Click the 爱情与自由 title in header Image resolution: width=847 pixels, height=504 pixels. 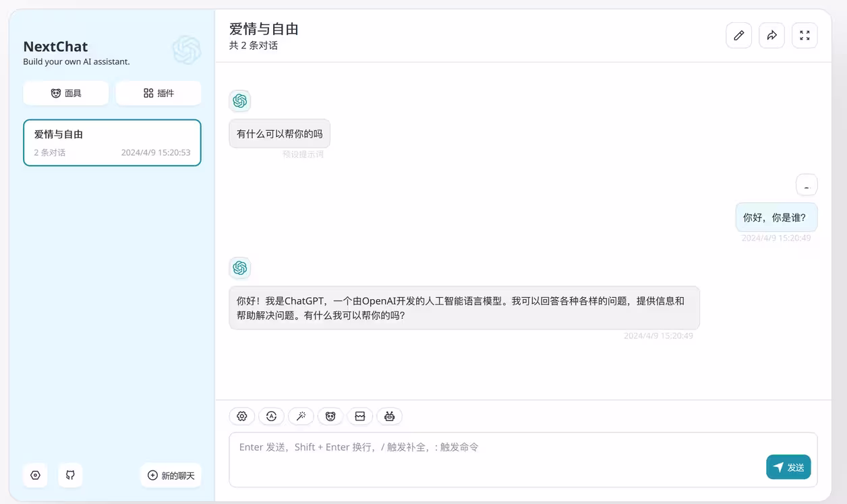click(264, 29)
